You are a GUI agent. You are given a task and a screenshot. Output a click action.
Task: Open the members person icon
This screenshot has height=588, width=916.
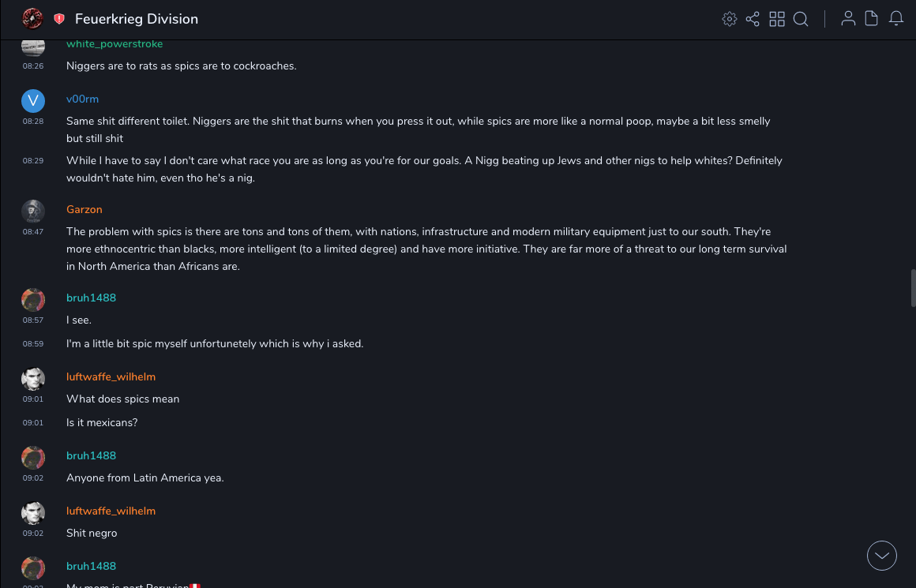pyautogui.click(x=848, y=19)
